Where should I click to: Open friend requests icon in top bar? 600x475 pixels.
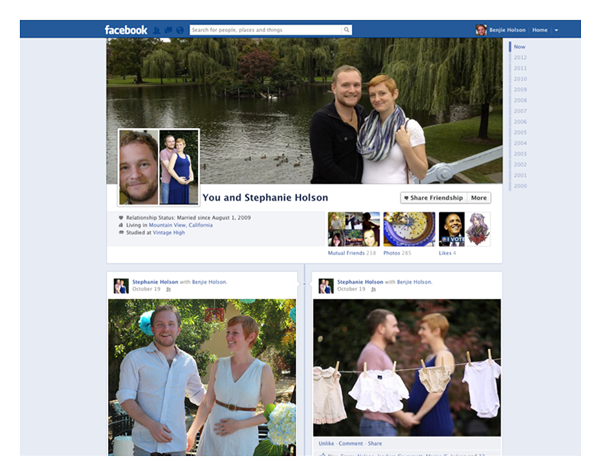(x=157, y=30)
